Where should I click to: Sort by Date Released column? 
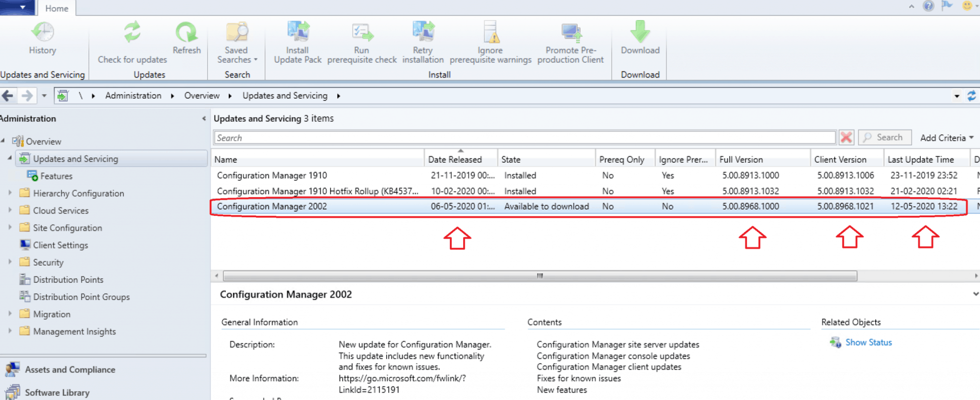tap(461, 160)
